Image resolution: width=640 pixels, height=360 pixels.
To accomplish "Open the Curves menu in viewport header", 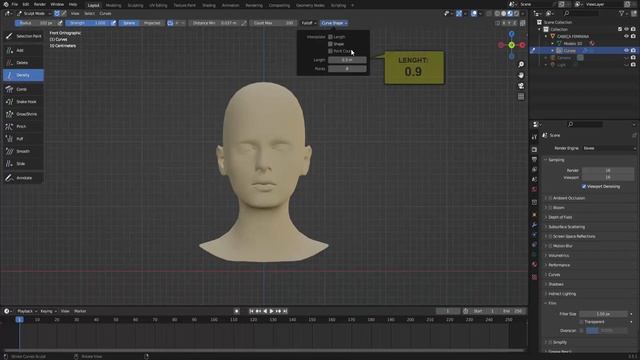I will pyautogui.click(x=105, y=13).
